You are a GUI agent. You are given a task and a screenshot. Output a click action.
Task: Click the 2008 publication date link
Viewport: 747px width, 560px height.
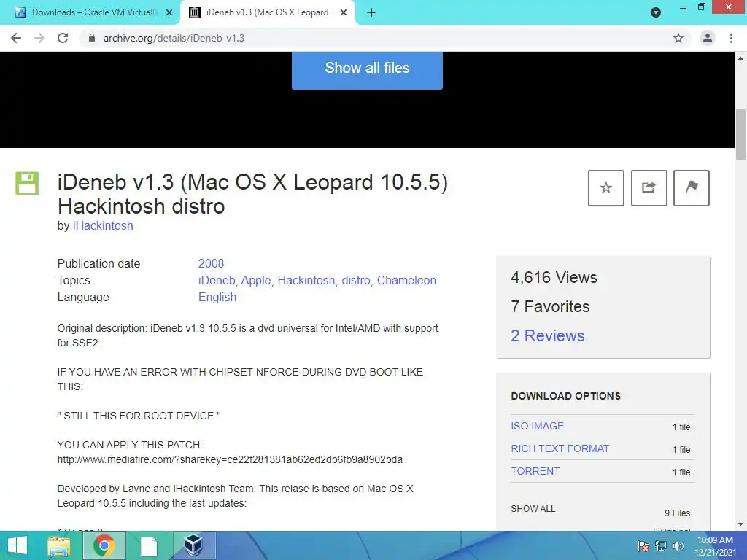[x=211, y=263]
